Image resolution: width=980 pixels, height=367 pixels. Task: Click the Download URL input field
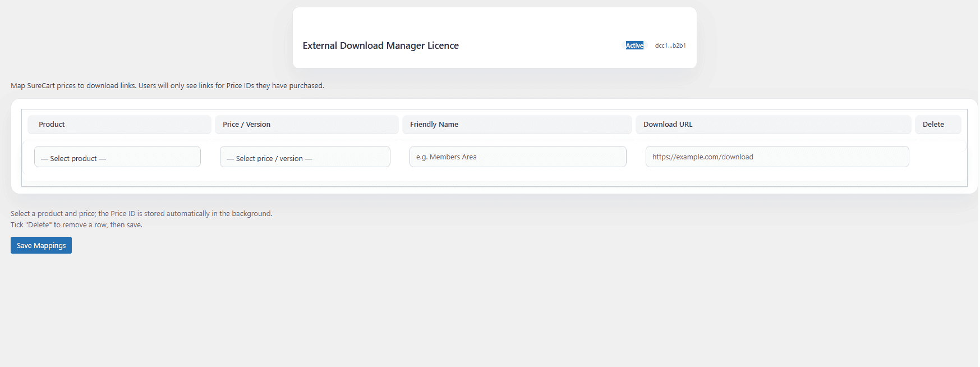tap(777, 157)
